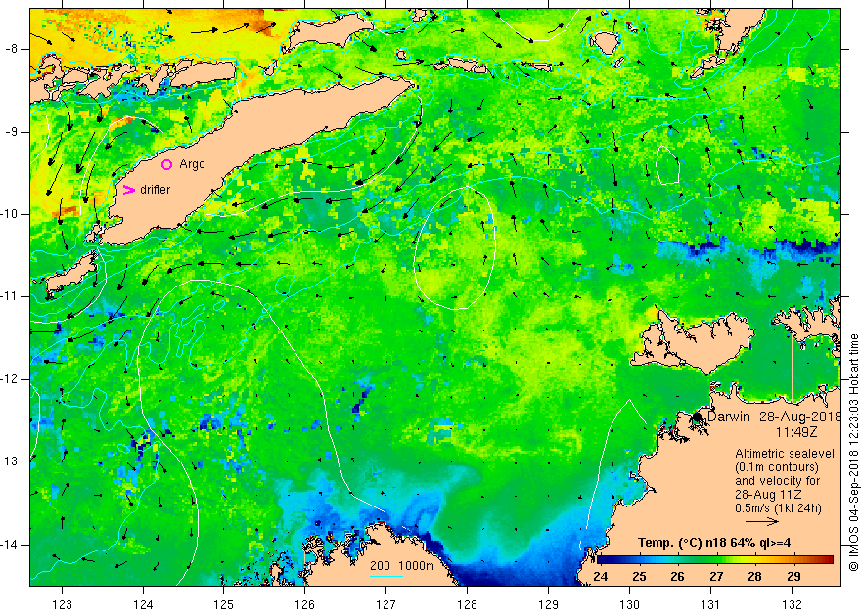Click the 'Temp. (°C) n18 64% ql>=4' title
Image resolution: width=861 pixels, height=616 pixels.
(x=714, y=543)
